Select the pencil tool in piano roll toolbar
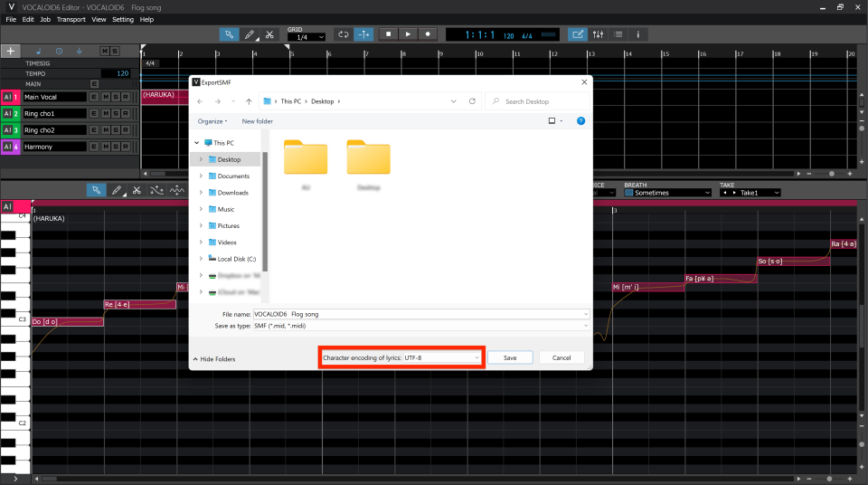 coord(117,190)
